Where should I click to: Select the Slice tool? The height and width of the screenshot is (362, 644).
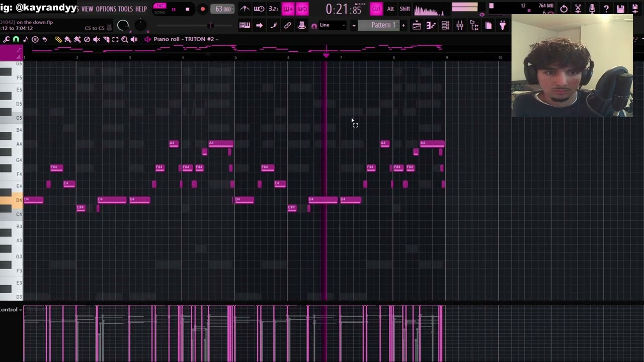[106, 39]
